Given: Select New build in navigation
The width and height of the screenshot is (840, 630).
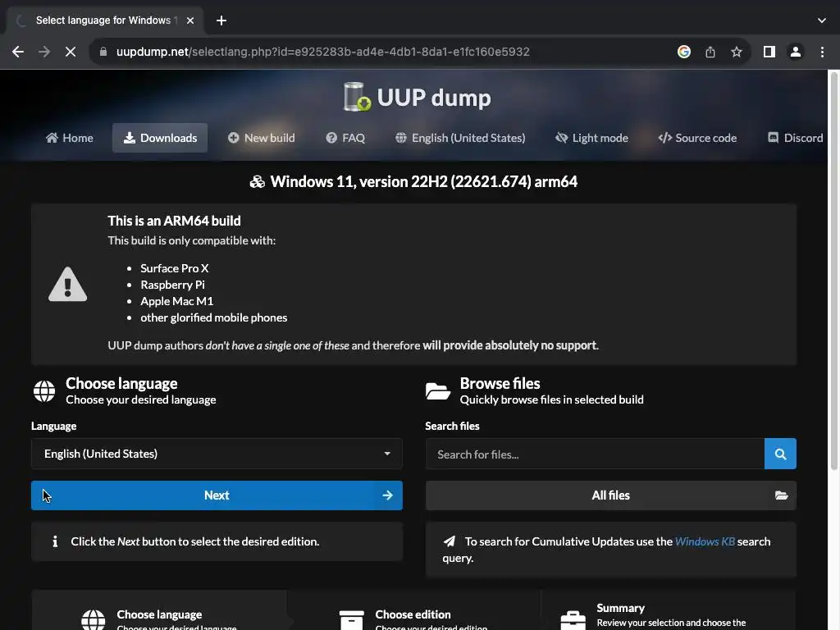Looking at the screenshot, I should 261,138.
